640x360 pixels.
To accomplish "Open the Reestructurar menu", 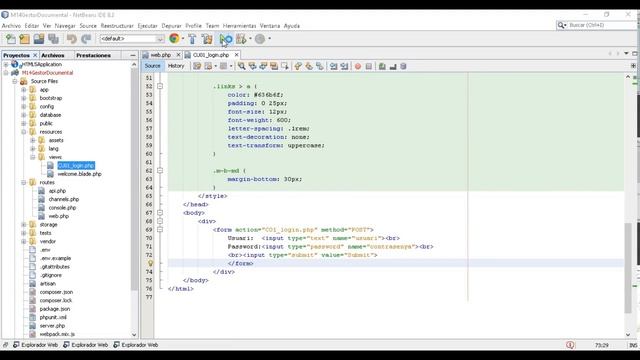I will pos(117,26).
